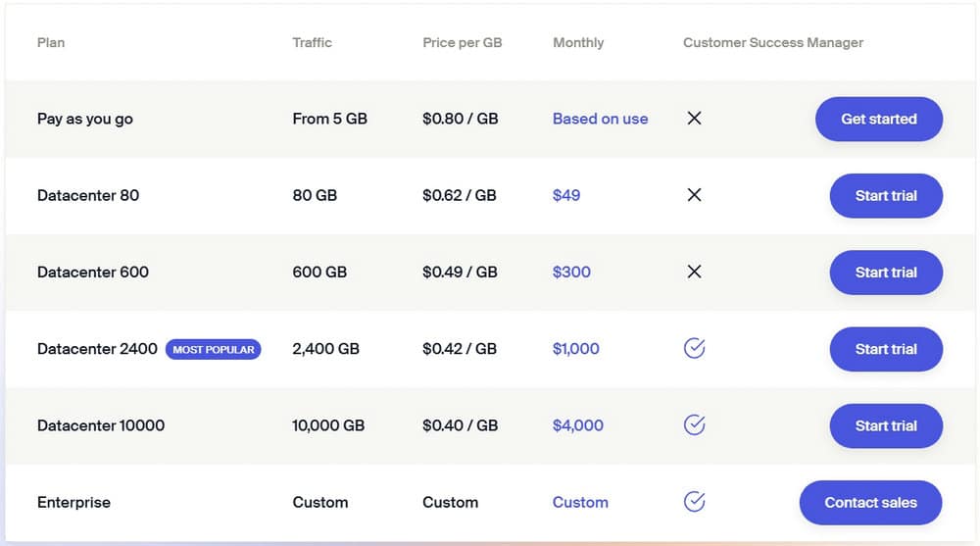The width and height of the screenshot is (980, 546).
Task: Start trial for Datacenter 600 plan
Action: point(886,273)
